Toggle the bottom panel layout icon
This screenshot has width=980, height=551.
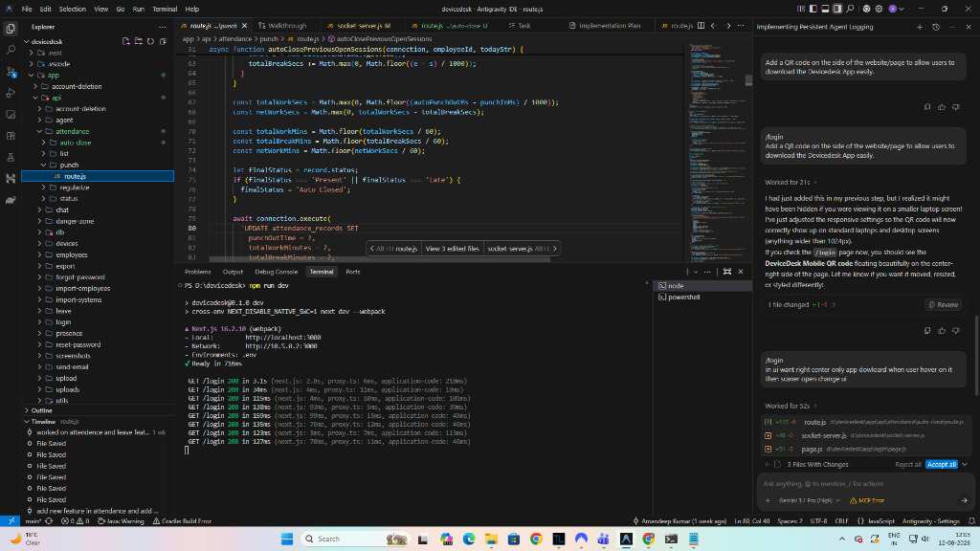coord(825,9)
